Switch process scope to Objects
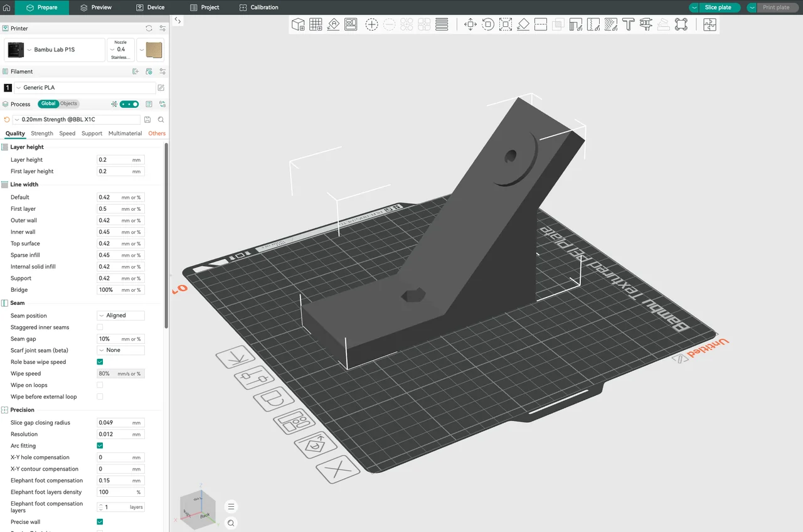 click(x=68, y=104)
